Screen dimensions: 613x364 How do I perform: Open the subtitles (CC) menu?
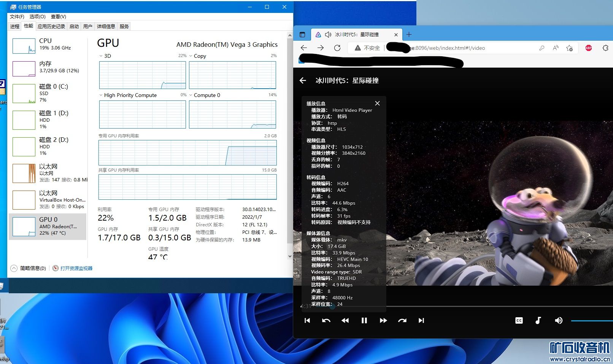click(x=519, y=321)
